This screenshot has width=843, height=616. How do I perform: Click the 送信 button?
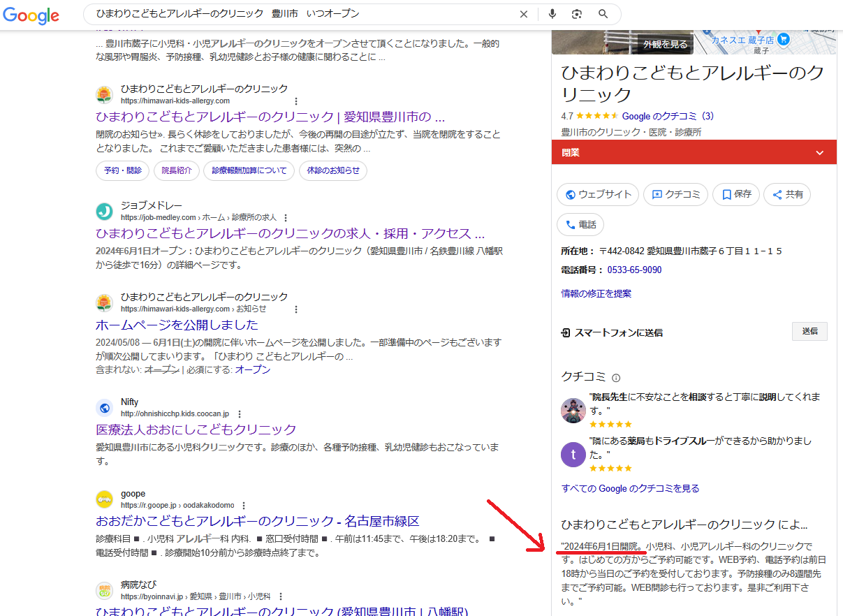(x=810, y=331)
